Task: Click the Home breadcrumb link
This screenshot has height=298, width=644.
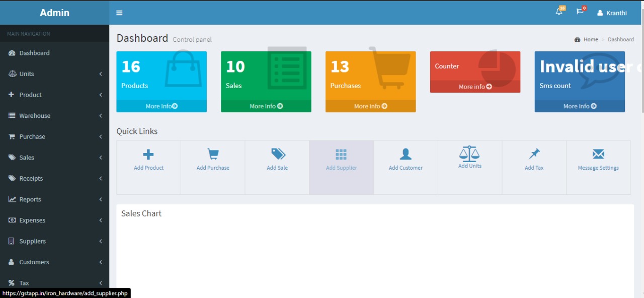Action: pos(591,39)
